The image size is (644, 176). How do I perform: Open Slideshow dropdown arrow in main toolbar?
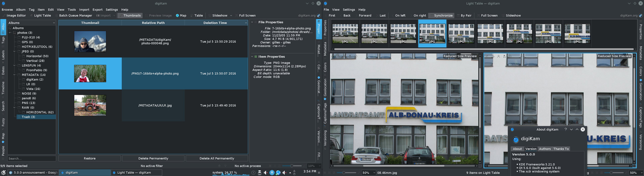(x=231, y=15)
